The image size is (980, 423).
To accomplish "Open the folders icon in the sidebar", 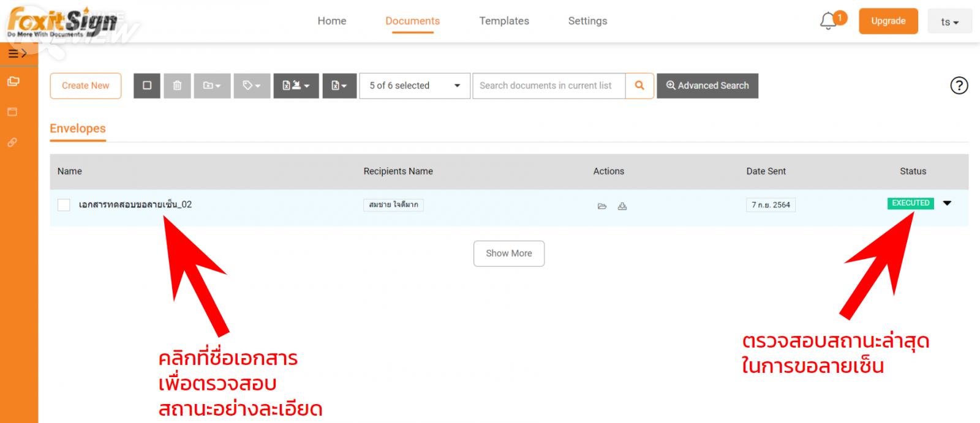I will [13, 81].
